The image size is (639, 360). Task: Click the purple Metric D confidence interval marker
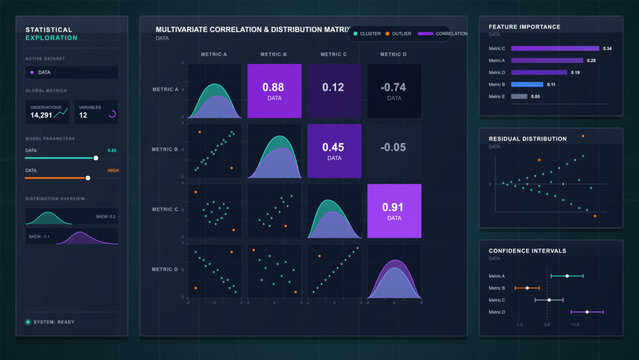(x=587, y=312)
